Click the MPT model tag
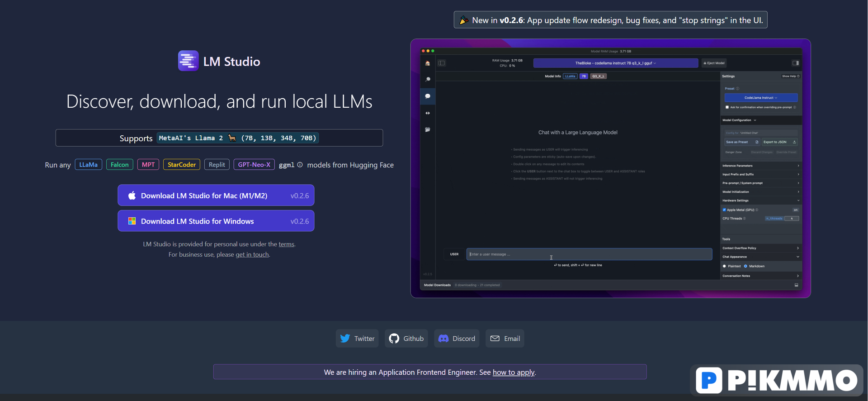This screenshot has width=868, height=401. (148, 165)
